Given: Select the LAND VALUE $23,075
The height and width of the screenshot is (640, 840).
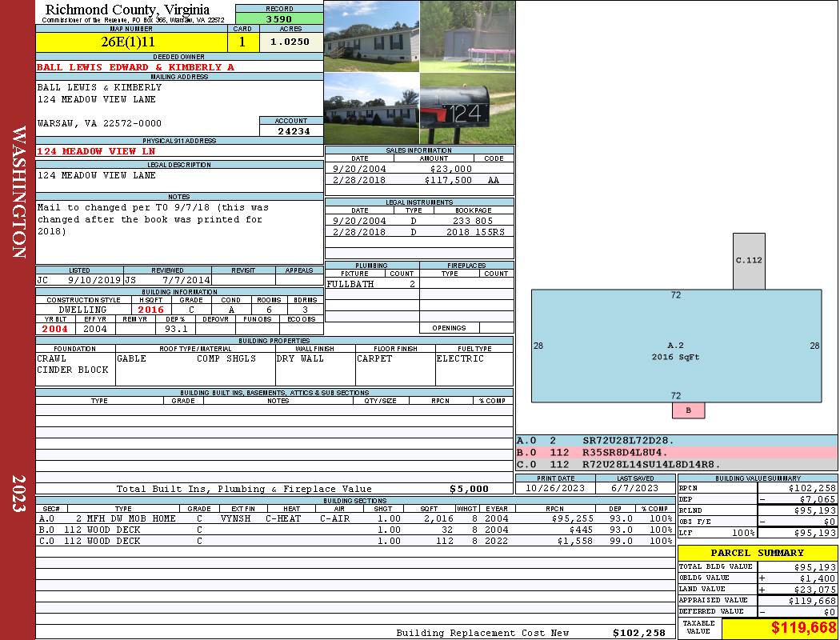Looking at the screenshot, I should [814, 590].
